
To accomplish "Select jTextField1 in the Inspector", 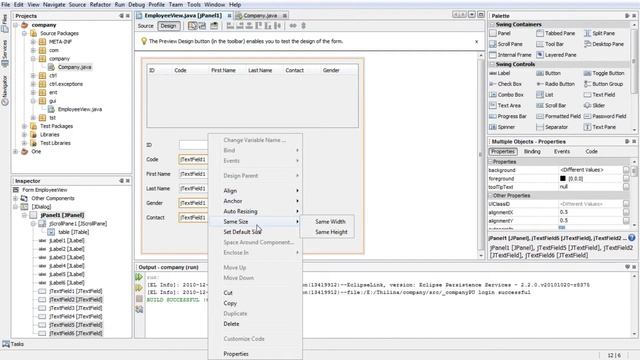I will pos(75,291).
